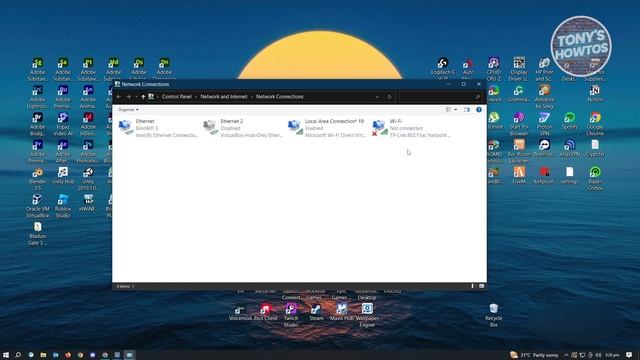Select the Ethernet network adapter
This screenshot has height=360, width=640.
coord(158,128)
